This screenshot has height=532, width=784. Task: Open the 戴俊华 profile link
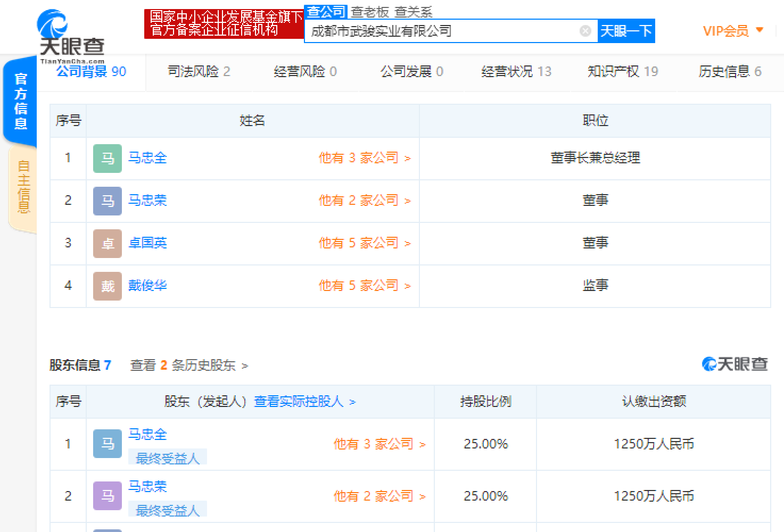coord(147,286)
